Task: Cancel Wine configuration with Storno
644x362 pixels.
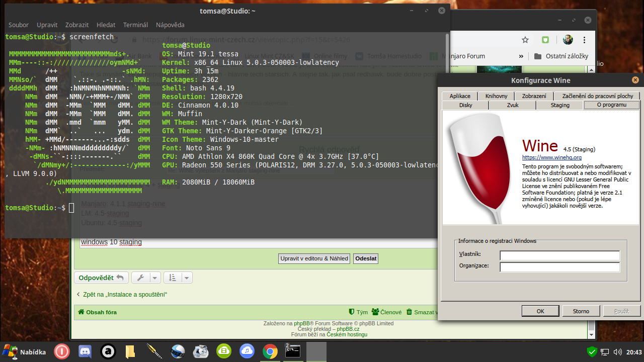Action: click(x=581, y=311)
